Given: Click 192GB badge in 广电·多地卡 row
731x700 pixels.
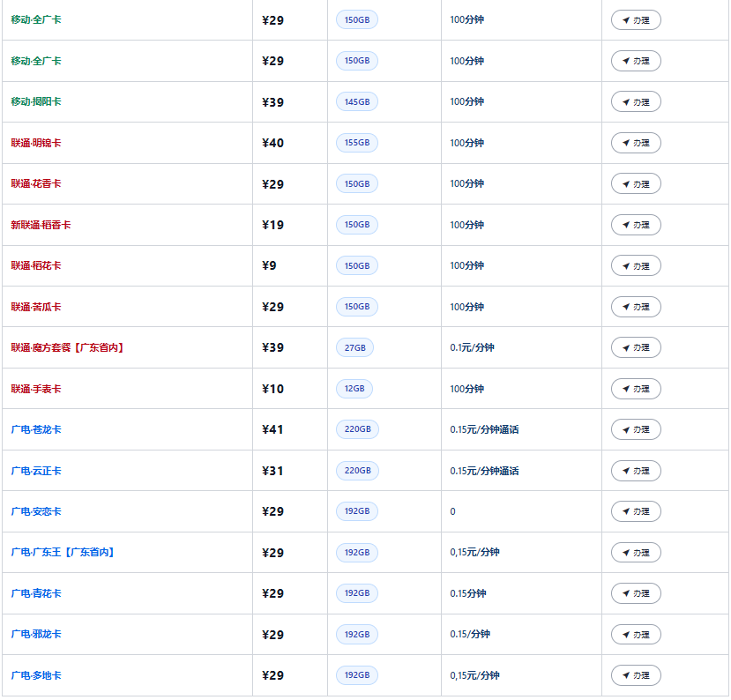Looking at the screenshot, I should (356, 674).
